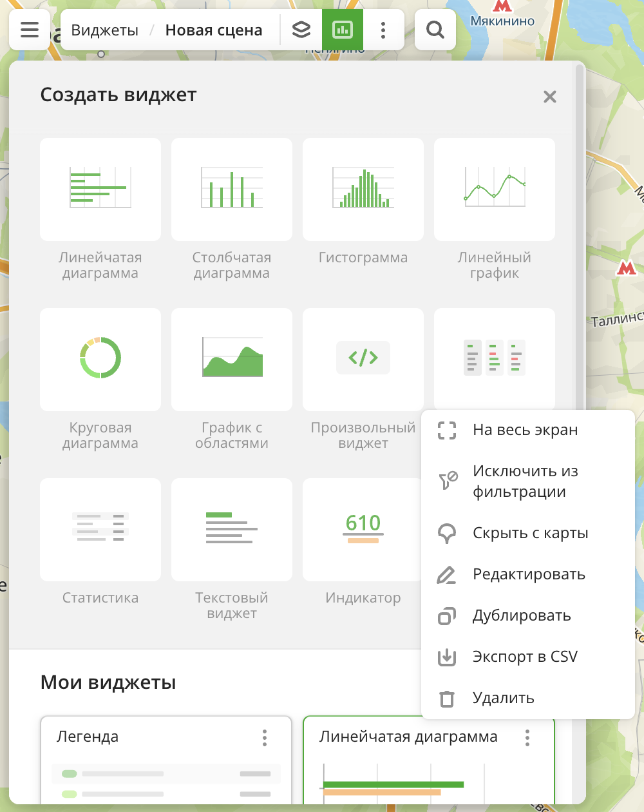The image size is (644, 812).
Task: Select the three-column legend widget tile
Action: pos(495,358)
